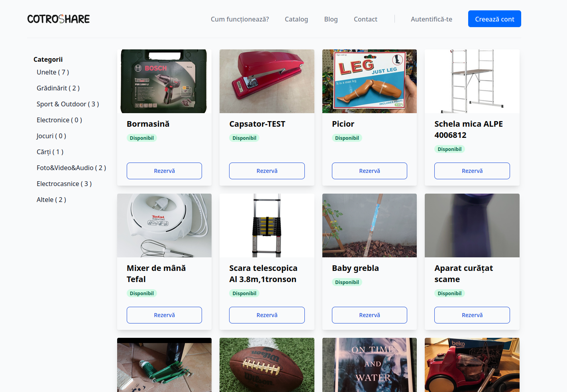Reserve the Bormasină item
567x392 pixels.
164,171
